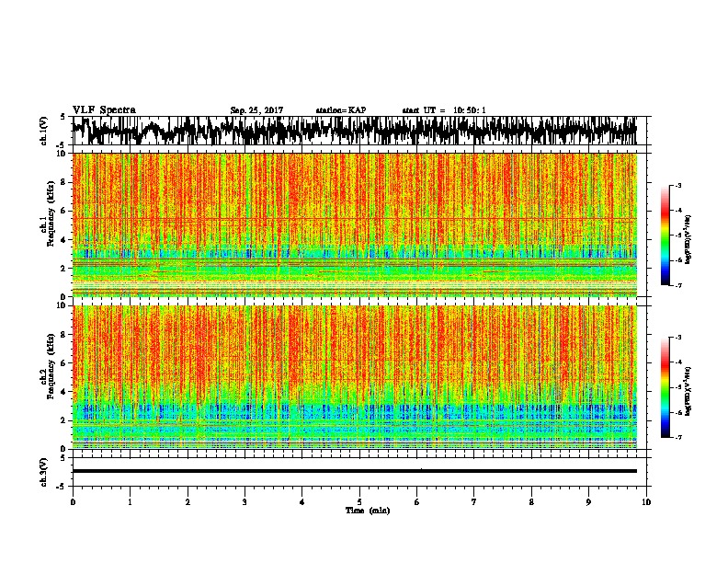Select the date "Sep. 25, 2017"
728x563 pixels.
point(256,110)
